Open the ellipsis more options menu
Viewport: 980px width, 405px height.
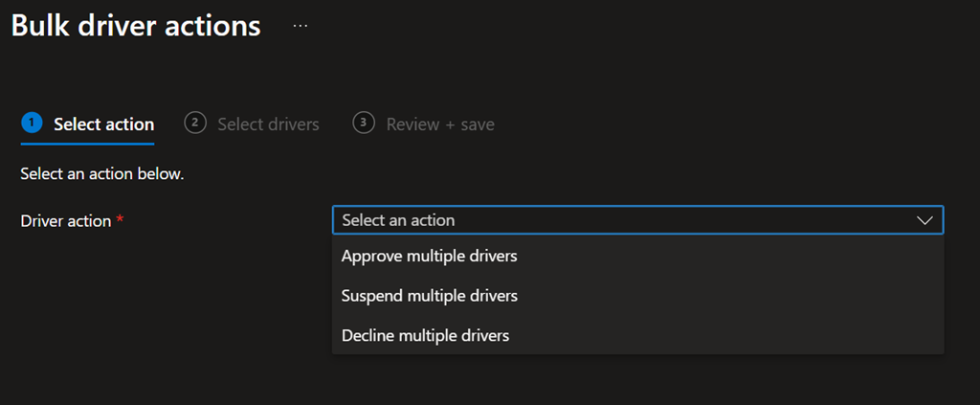pos(301,26)
